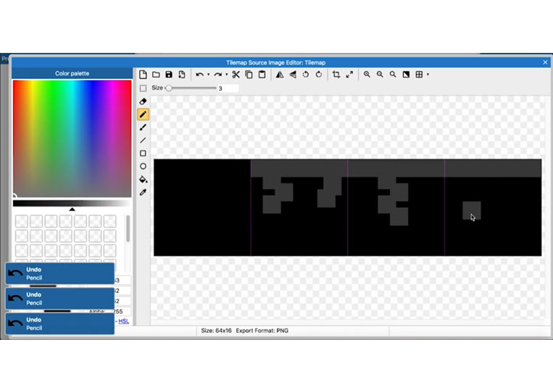The width and height of the screenshot is (553, 392).
Task: Click the color palette swatches scrollbar
Action: click(x=128, y=228)
